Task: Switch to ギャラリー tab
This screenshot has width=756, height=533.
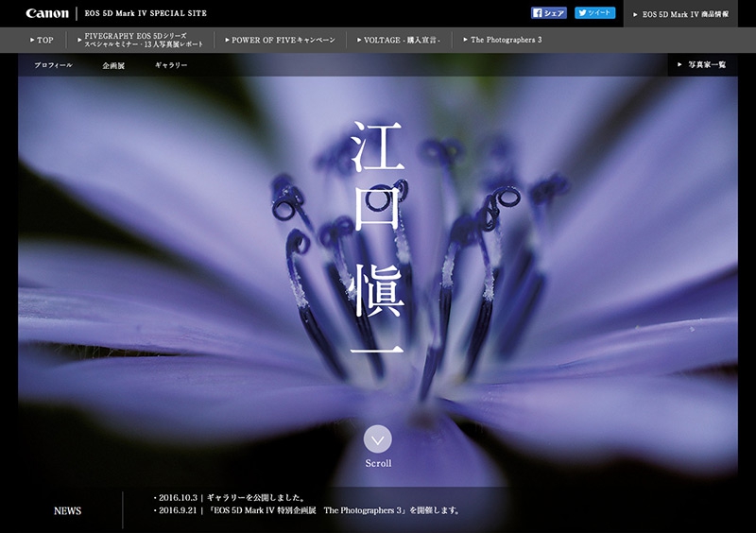Action: (x=171, y=65)
